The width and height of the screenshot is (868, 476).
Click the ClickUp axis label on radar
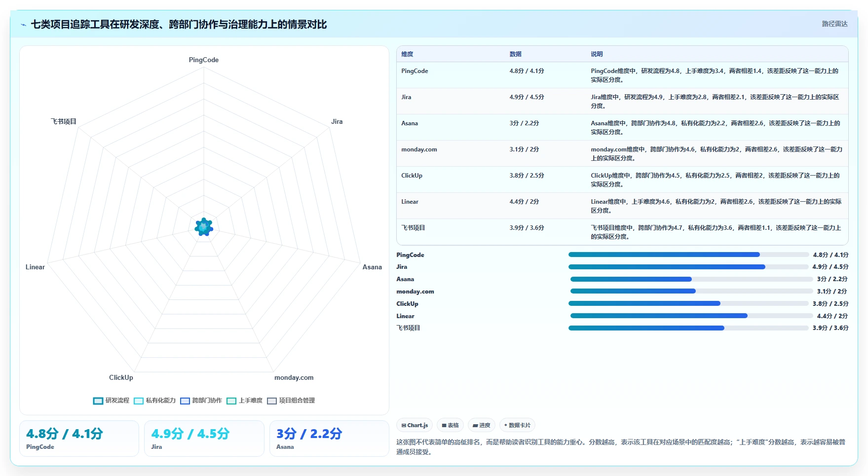121,377
